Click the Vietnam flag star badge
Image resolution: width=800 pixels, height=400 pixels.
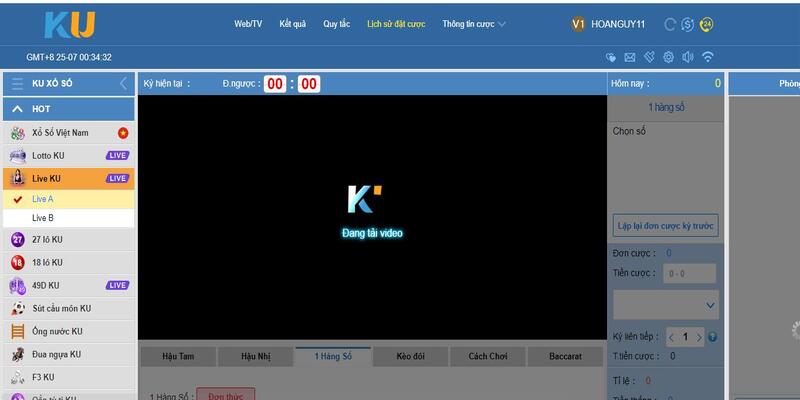[x=123, y=133]
